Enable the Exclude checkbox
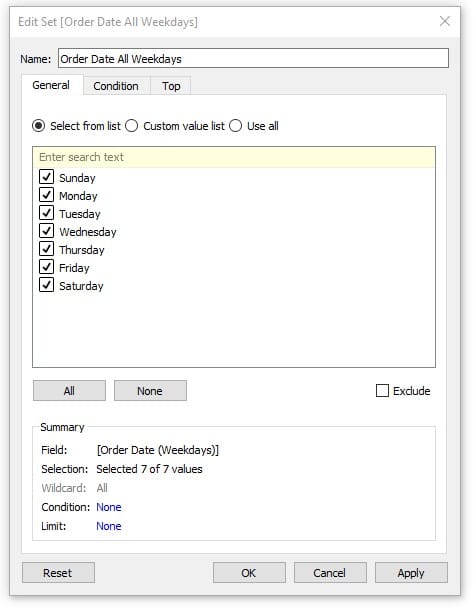This screenshot has width=476, height=615. (382, 391)
